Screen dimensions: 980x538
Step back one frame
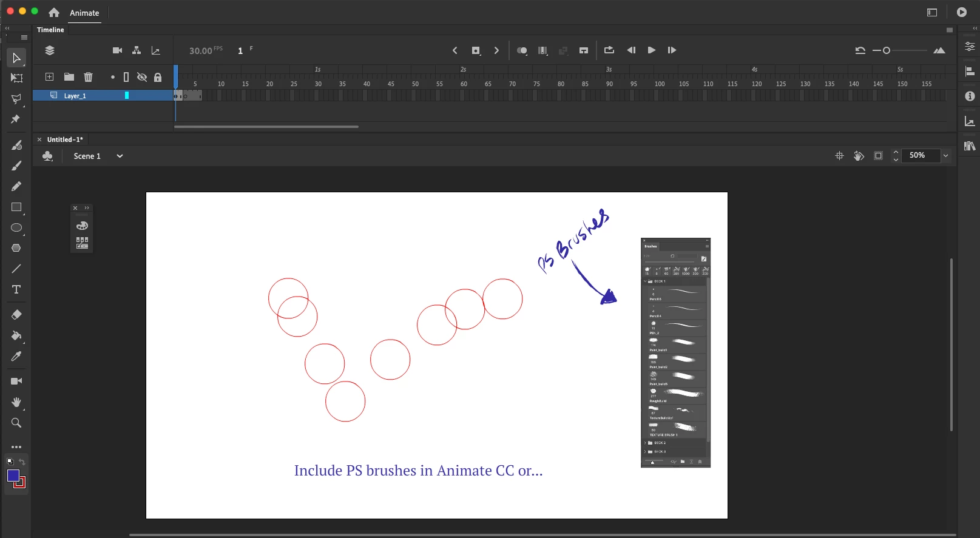click(631, 50)
